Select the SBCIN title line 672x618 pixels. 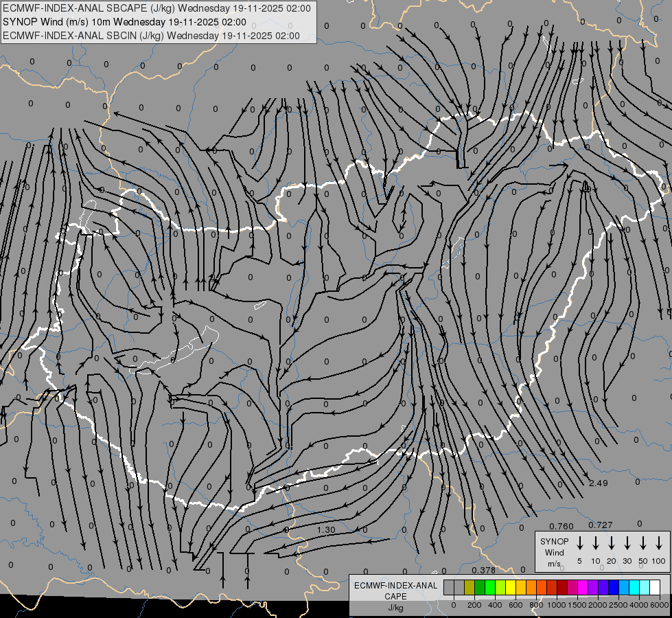tap(151, 36)
